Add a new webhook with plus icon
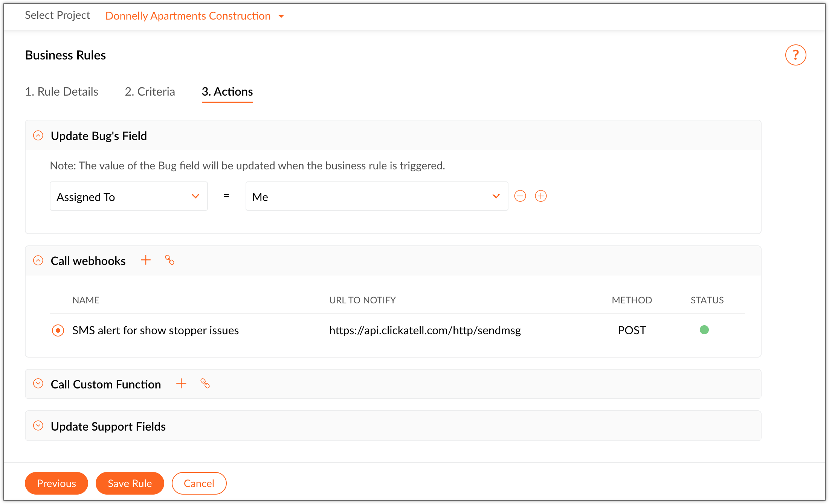Viewport: 829px width, 504px height. (x=146, y=260)
